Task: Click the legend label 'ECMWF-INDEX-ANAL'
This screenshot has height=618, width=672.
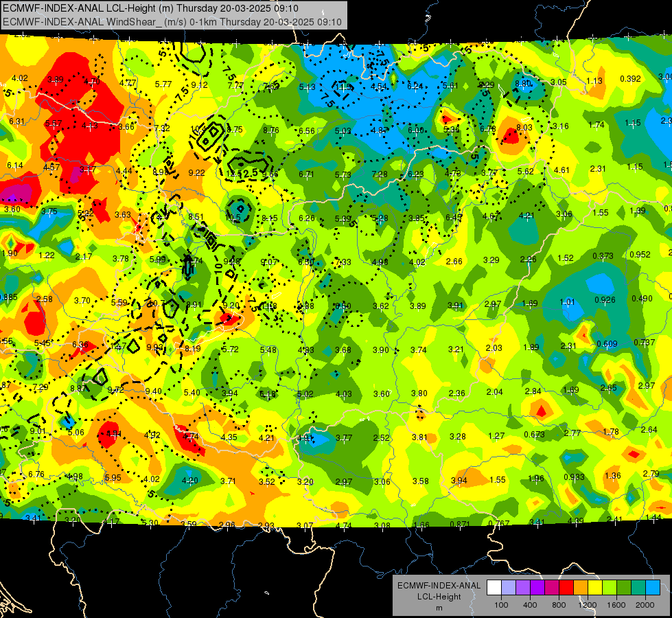Action: (x=439, y=586)
